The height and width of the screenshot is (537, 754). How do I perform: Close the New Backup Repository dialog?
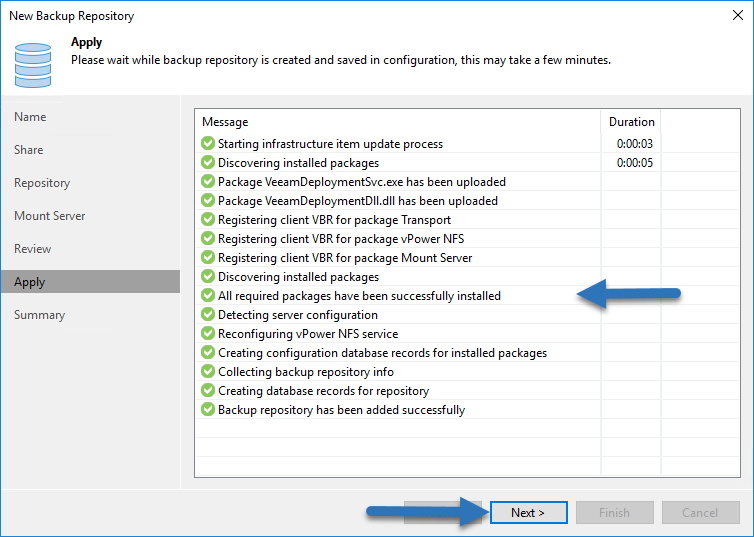coord(738,15)
